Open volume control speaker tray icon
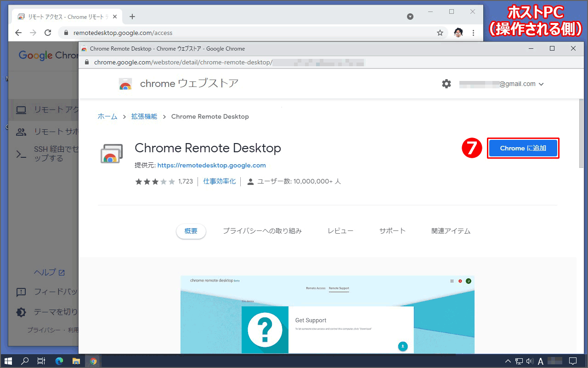 530,361
